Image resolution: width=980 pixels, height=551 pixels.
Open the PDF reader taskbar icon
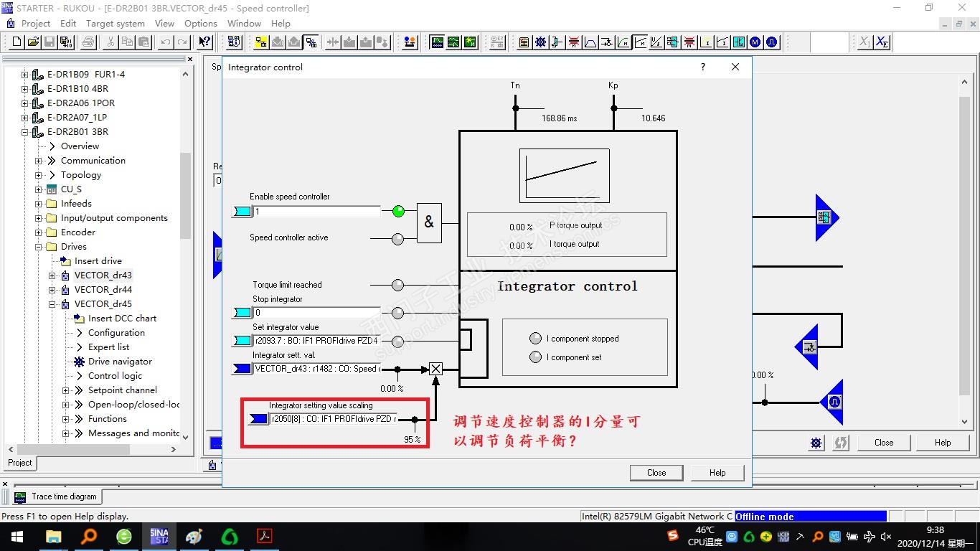[265, 536]
